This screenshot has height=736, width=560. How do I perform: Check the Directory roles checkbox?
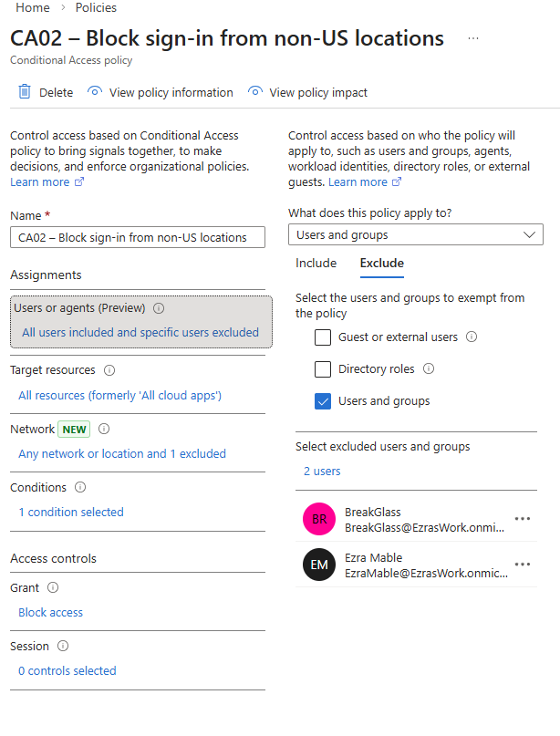(323, 369)
